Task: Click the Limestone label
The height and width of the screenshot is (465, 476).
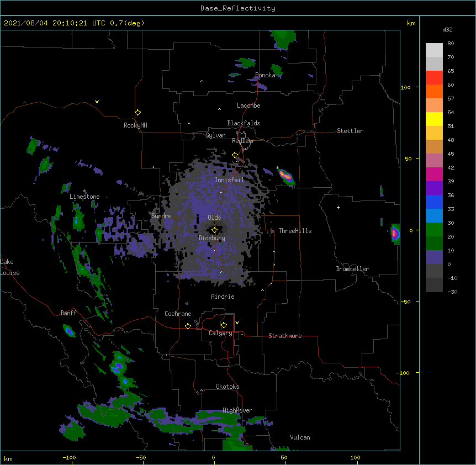Action: [x=84, y=197]
